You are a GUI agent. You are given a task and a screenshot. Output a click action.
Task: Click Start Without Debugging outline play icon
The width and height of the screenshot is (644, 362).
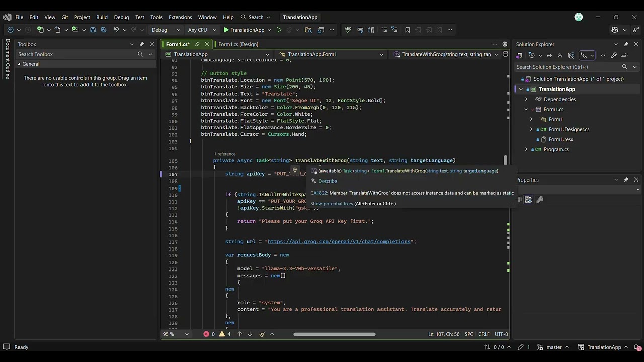pyautogui.click(x=279, y=30)
